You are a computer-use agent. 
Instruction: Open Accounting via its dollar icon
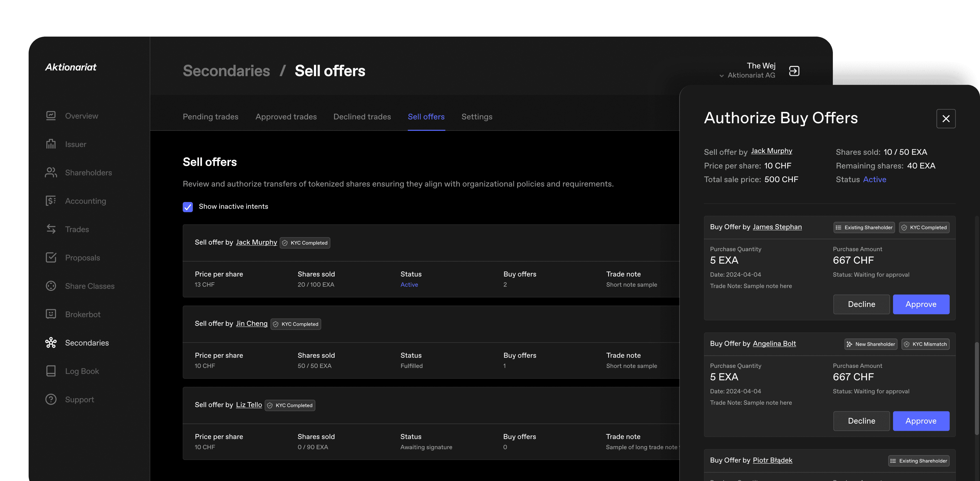coord(51,201)
